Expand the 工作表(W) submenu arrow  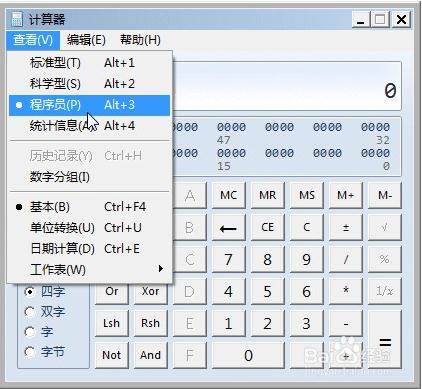(x=161, y=269)
